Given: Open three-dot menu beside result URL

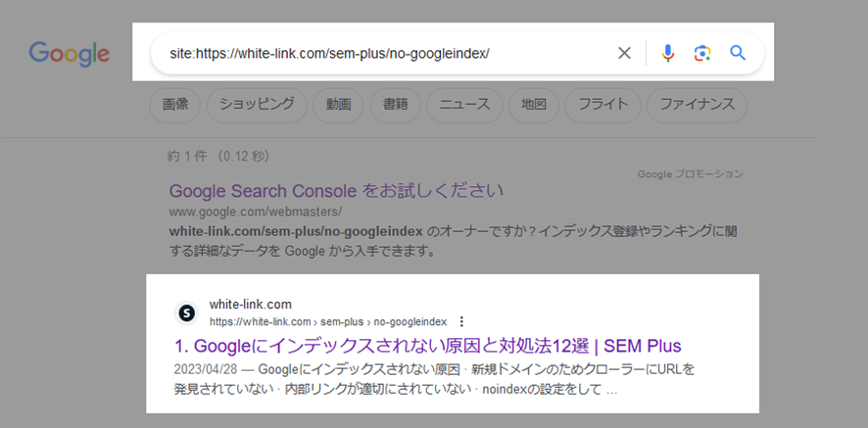Looking at the screenshot, I should [461, 321].
